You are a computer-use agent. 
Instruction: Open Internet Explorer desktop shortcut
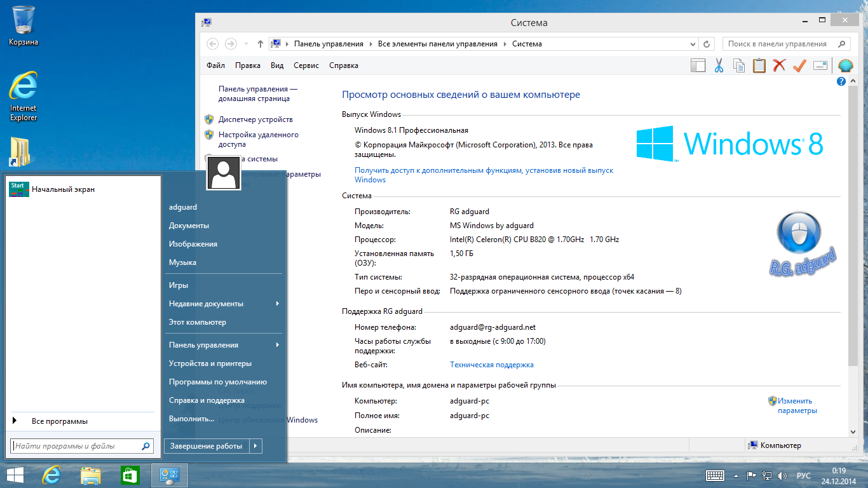[24, 96]
